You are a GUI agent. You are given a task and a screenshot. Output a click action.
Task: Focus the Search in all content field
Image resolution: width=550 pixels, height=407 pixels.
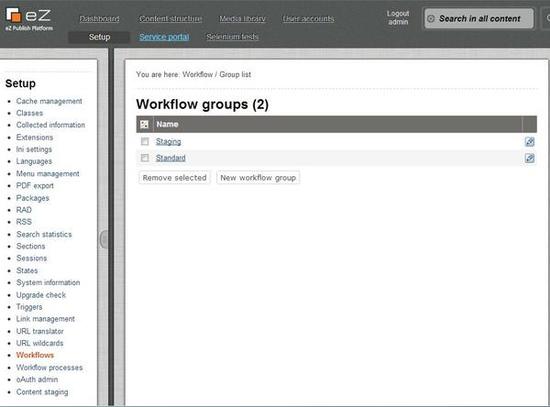point(479,19)
